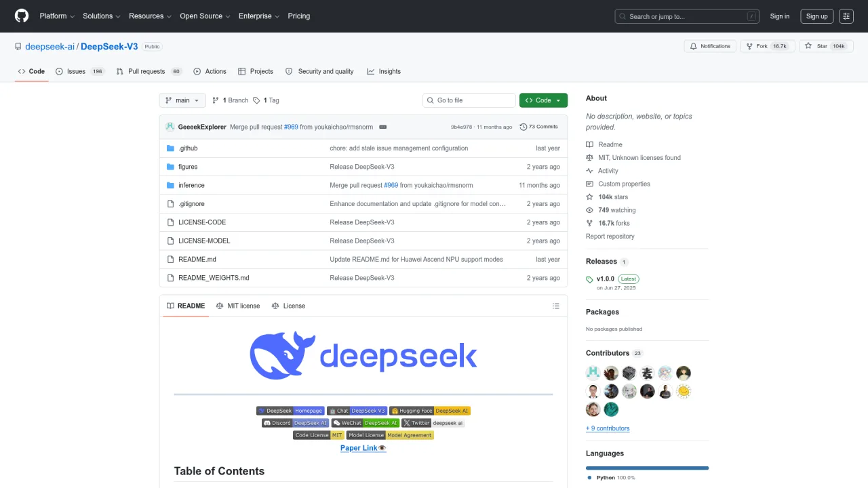The height and width of the screenshot is (488, 868).
Task: Click the + 9 contributors link
Action: 608,428
